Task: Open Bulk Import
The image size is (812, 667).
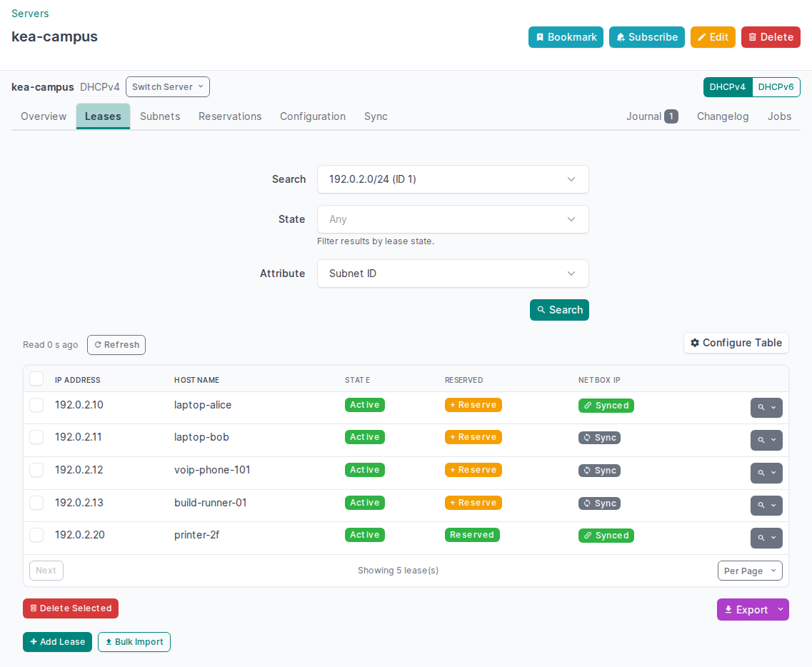Action: 134,641
